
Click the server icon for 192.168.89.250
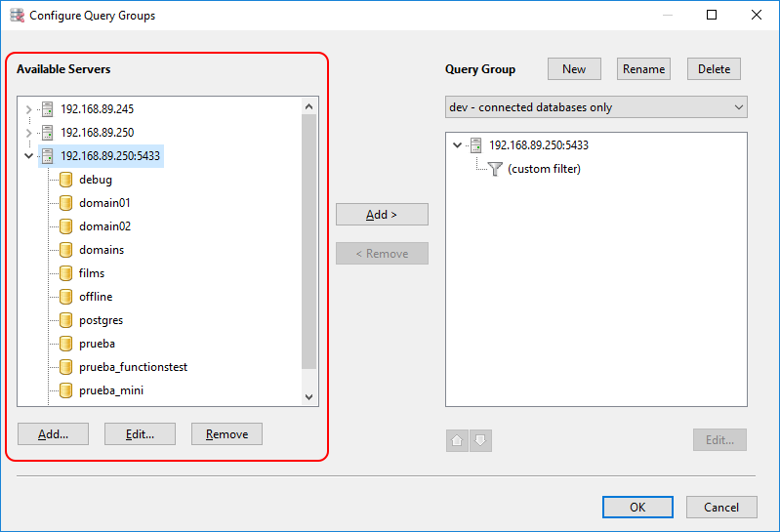click(x=47, y=132)
